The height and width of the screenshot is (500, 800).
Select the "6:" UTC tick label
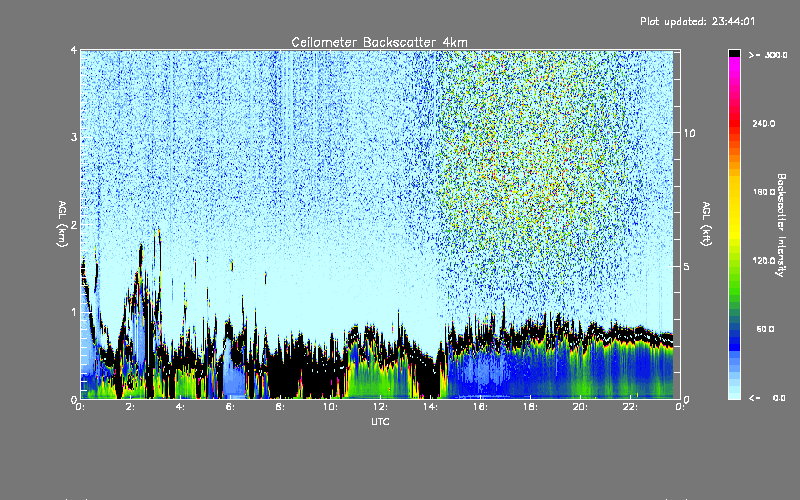230,407
